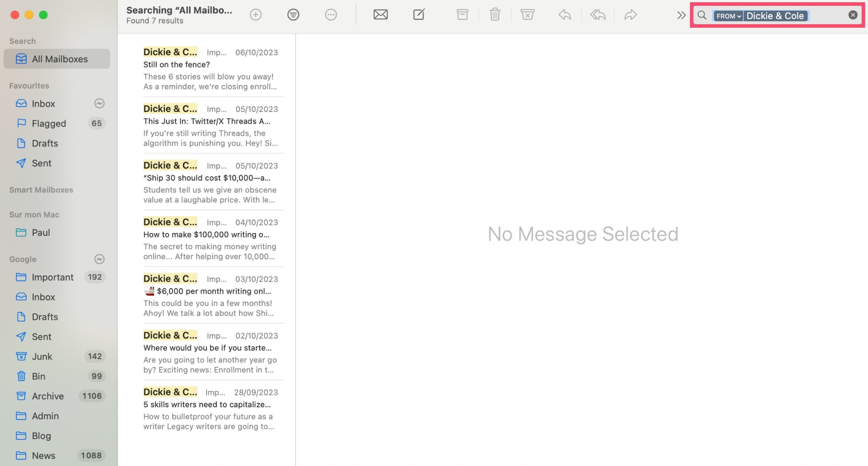This screenshot has width=868, height=466.
Task: Select the Junk mailbox
Action: pyautogui.click(x=42, y=357)
